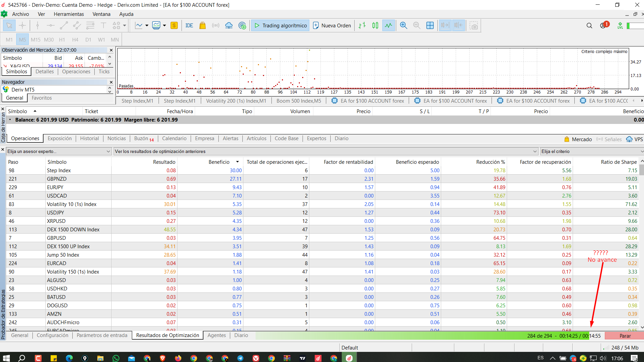Viewport: 644px width, 362px height.
Task: Select the cursor arrow tool
Action: point(9,26)
